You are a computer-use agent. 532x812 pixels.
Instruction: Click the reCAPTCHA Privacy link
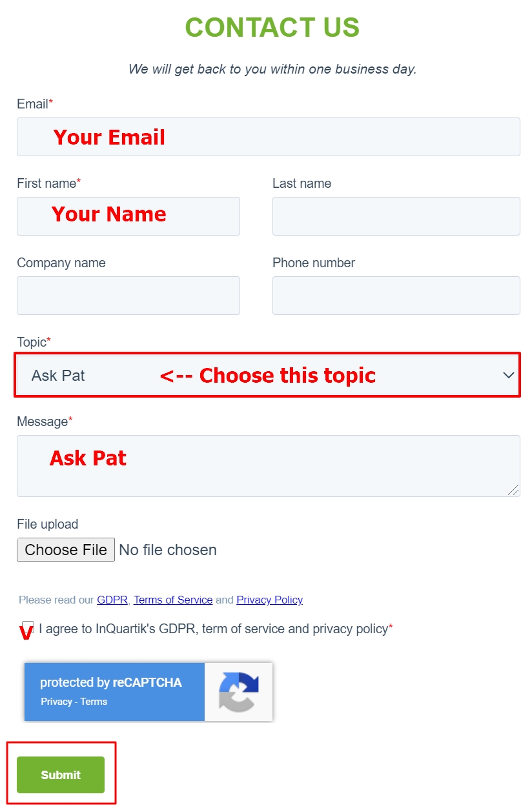[56, 702]
